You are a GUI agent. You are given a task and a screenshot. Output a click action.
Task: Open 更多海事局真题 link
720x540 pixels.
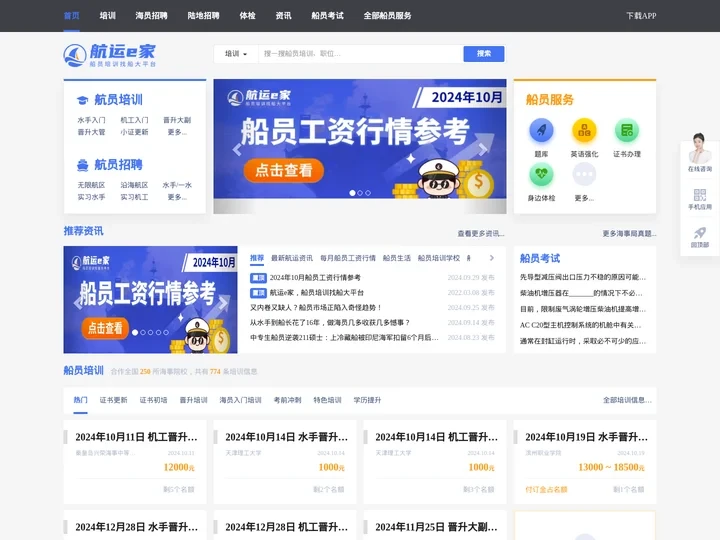(x=629, y=234)
